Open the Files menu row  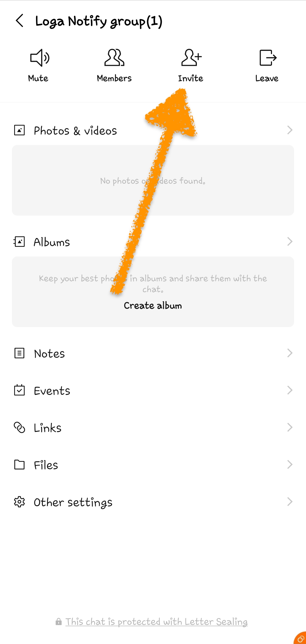(153, 465)
